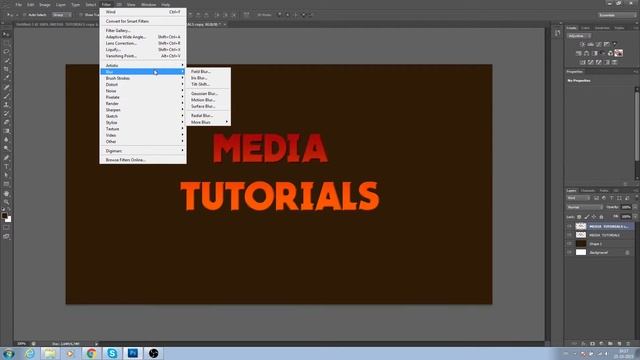The image size is (640, 360).
Task: Select the Blur tool in toolbox
Action: tap(6, 140)
